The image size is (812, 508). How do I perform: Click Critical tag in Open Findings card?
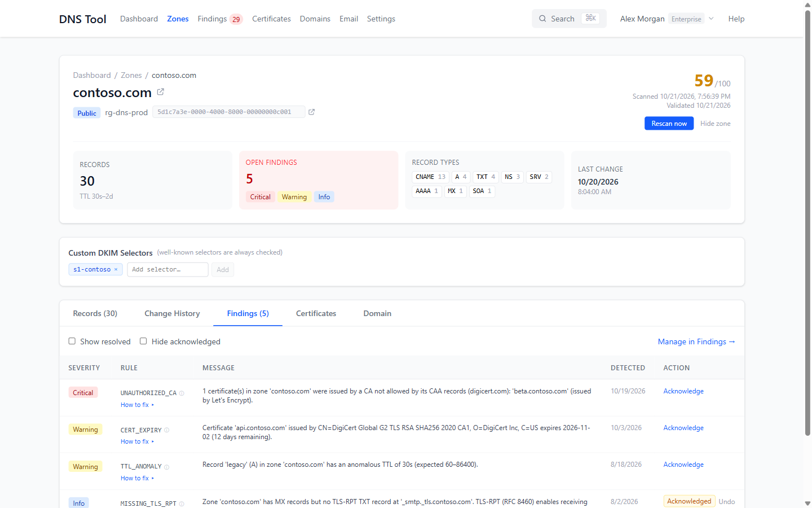[261, 197]
